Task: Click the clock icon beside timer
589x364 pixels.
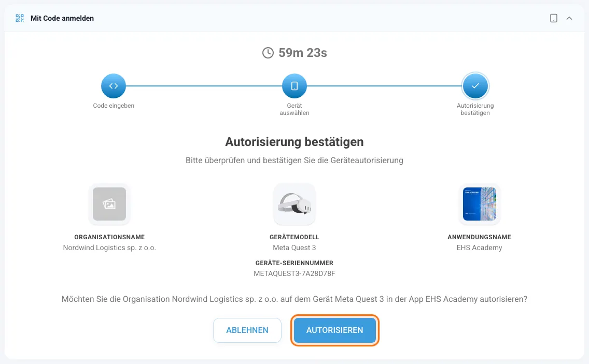Action: (x=268, y=53)
